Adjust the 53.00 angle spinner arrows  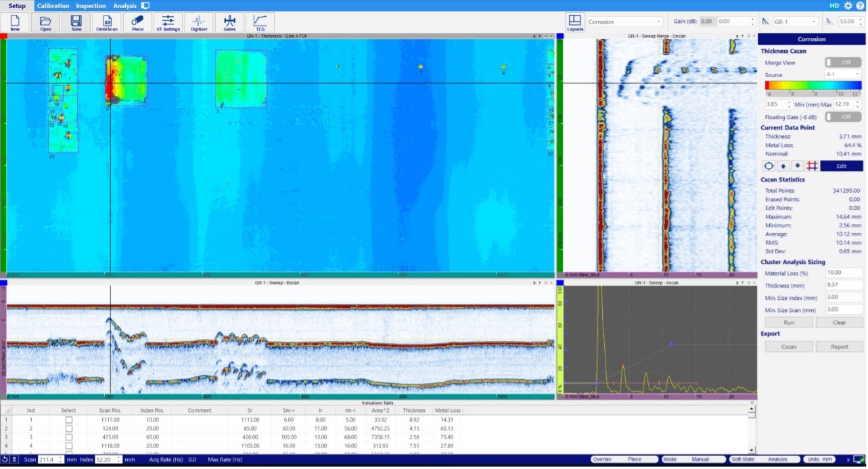(x=860, y=22)
